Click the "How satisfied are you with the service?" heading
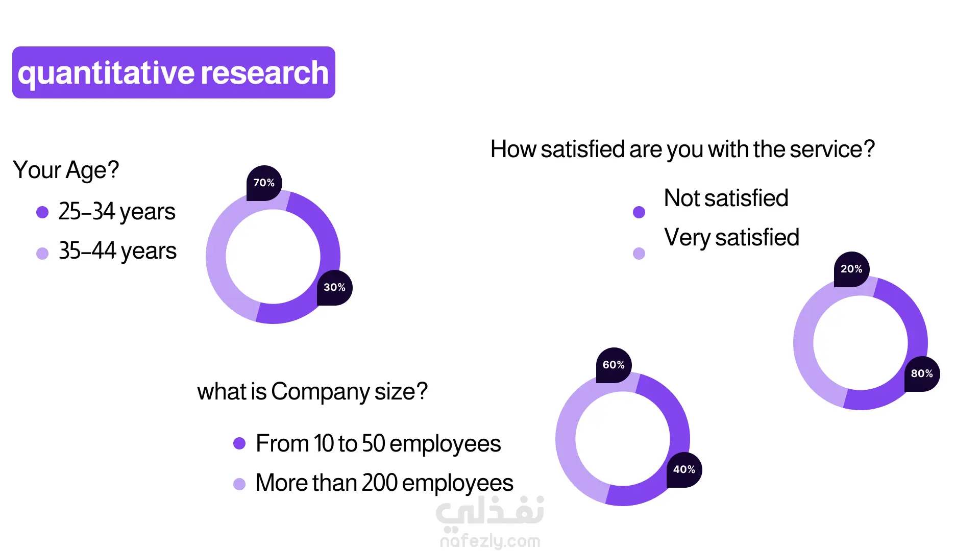 pyautogui.click(x=682, y=149)
